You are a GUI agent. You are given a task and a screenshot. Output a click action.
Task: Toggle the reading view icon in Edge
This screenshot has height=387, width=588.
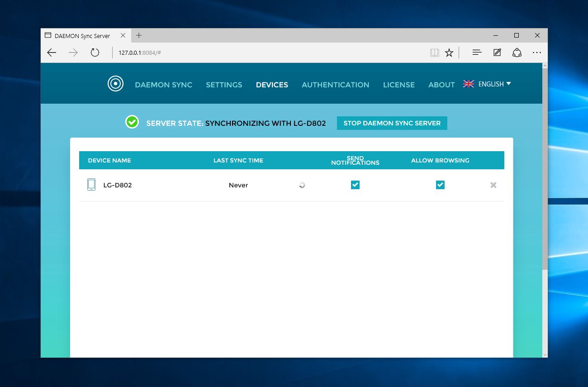coord(435,53)
